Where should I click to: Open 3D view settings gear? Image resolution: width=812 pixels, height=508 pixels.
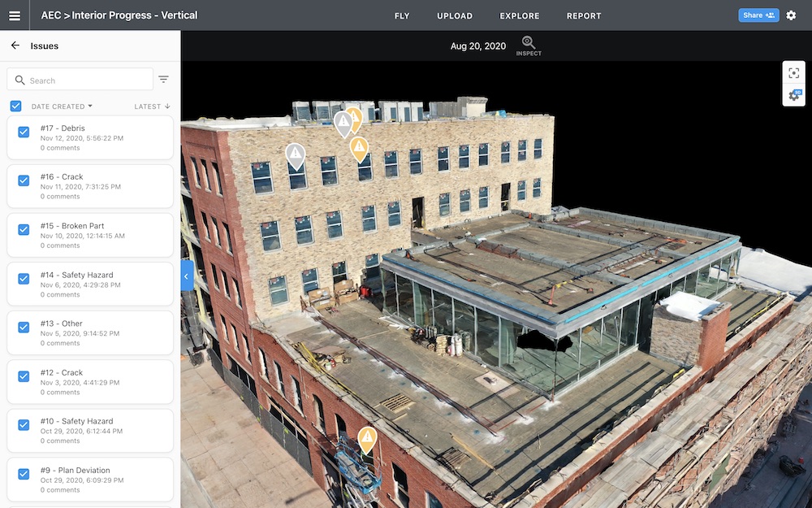tap(793, 95)
